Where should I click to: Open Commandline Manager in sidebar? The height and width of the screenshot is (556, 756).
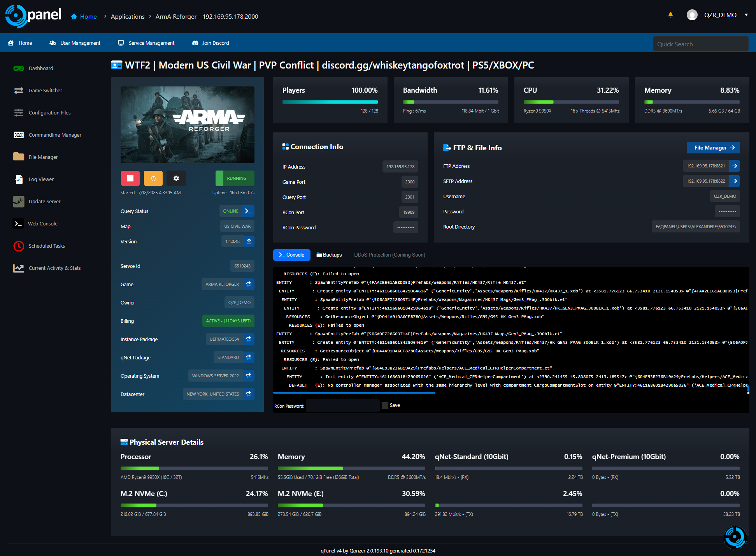point(47,135)
